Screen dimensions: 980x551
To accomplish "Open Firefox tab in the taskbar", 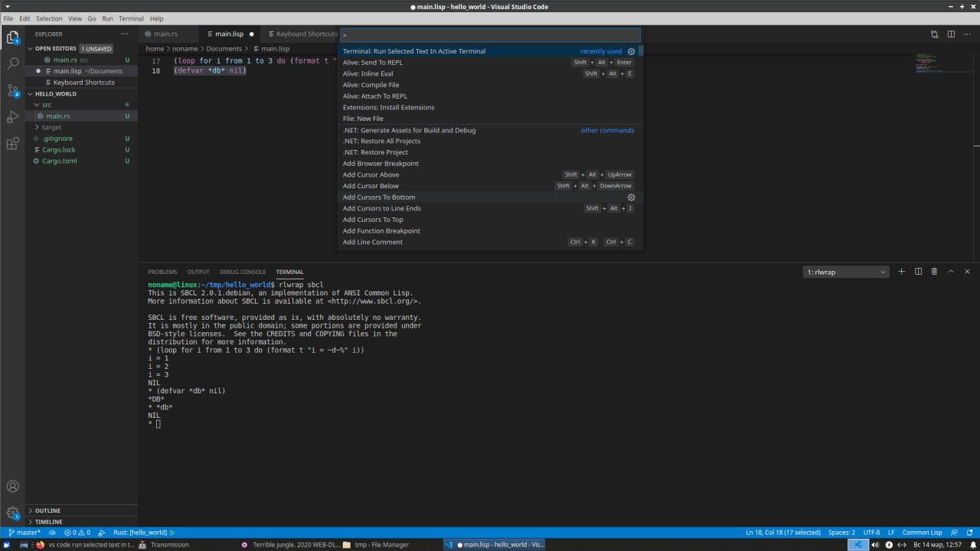I will pos(86,545).
